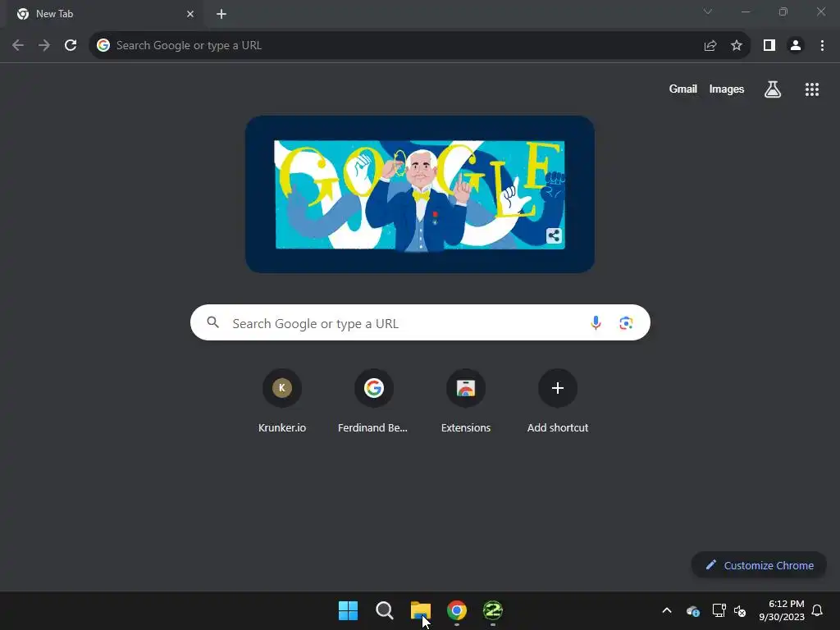Open Google Images link

[727, 89]
